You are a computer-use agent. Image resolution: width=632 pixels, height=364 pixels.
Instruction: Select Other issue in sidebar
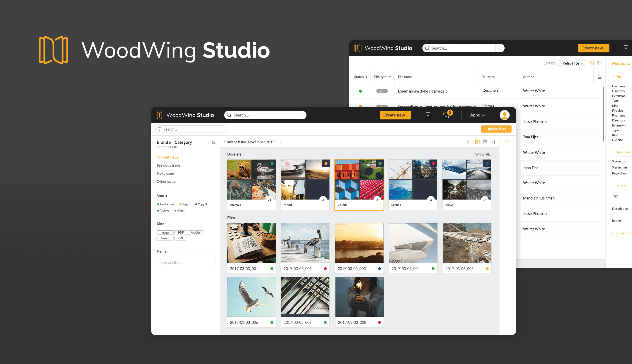click(x=166, y=182)
